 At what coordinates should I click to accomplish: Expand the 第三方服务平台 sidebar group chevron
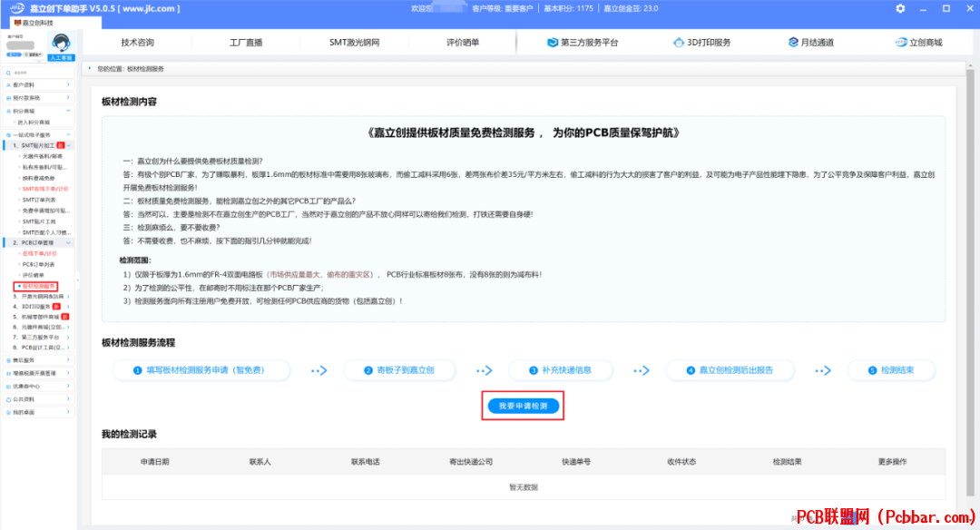coord(68,337)
